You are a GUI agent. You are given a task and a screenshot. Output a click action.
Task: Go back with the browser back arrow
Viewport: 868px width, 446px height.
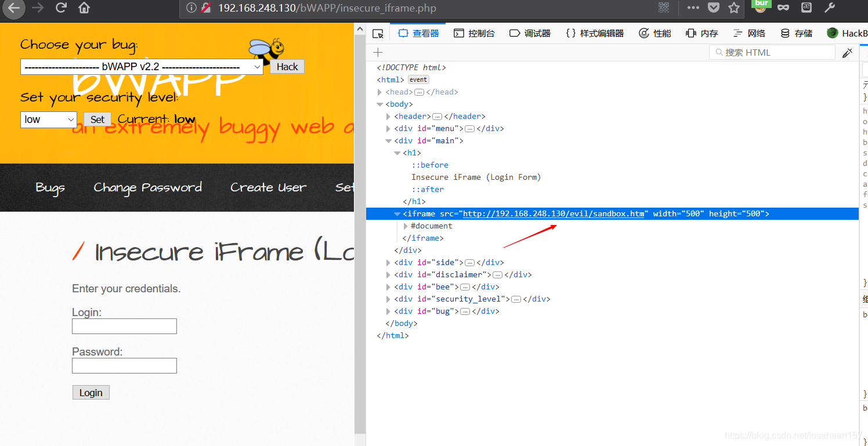pos(13,8)
